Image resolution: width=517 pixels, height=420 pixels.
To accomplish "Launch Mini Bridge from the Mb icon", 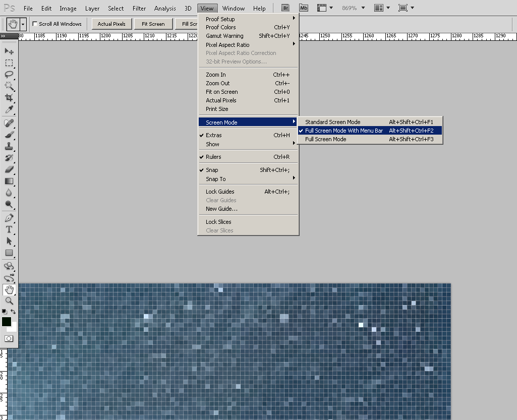I will pos(304,8).
